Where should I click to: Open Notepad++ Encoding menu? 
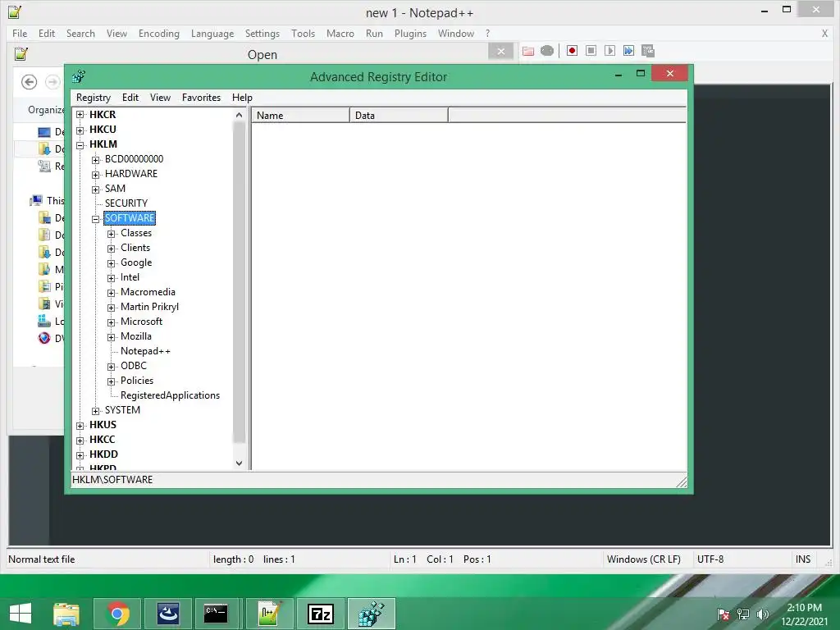[158, 33]
